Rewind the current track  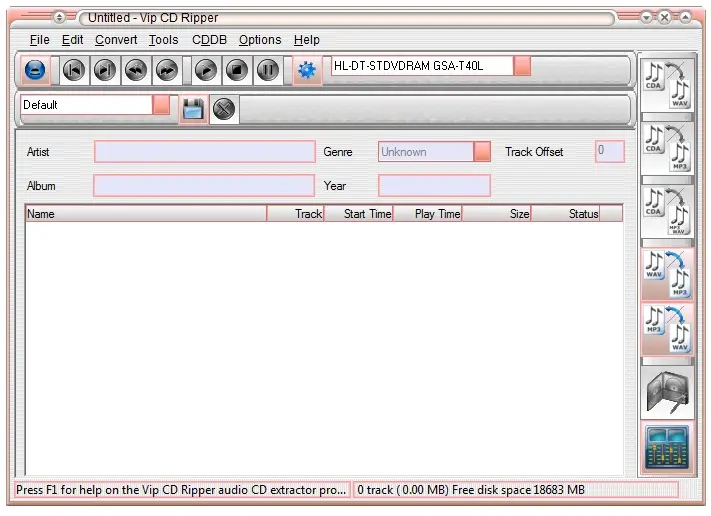[136, 70]
